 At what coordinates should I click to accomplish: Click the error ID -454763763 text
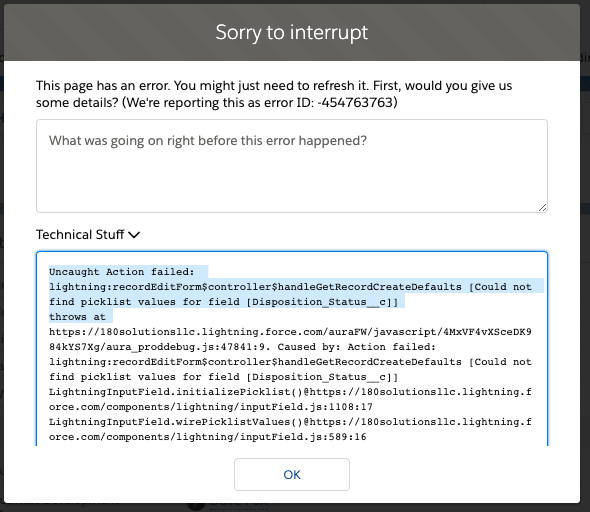[355, 102]
